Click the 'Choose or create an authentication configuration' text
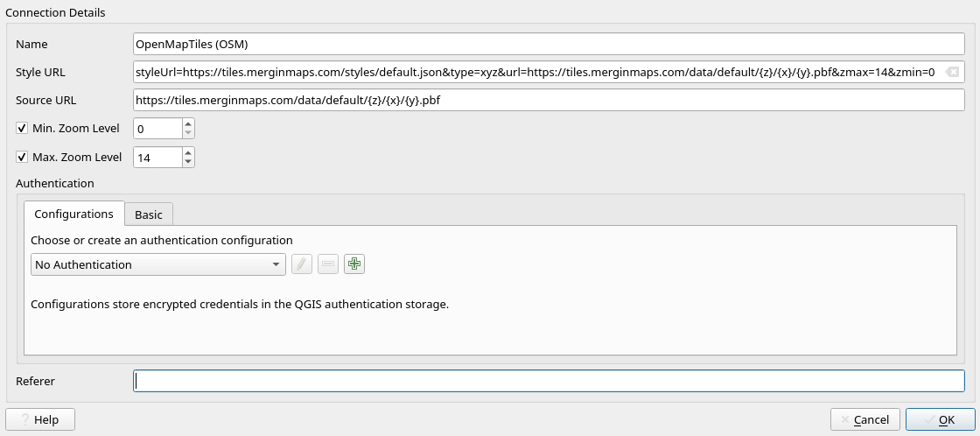 click(161, 240)
